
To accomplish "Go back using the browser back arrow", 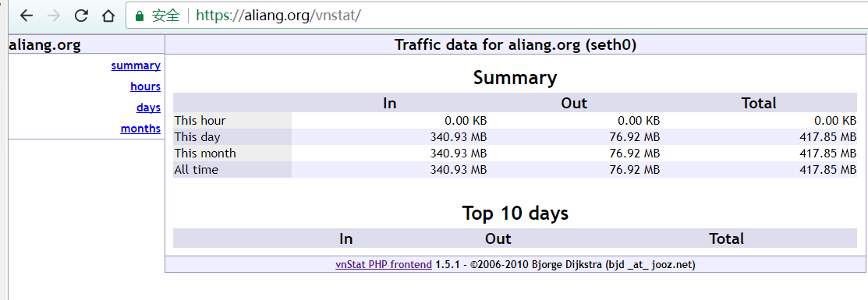I will pos(27,16).
